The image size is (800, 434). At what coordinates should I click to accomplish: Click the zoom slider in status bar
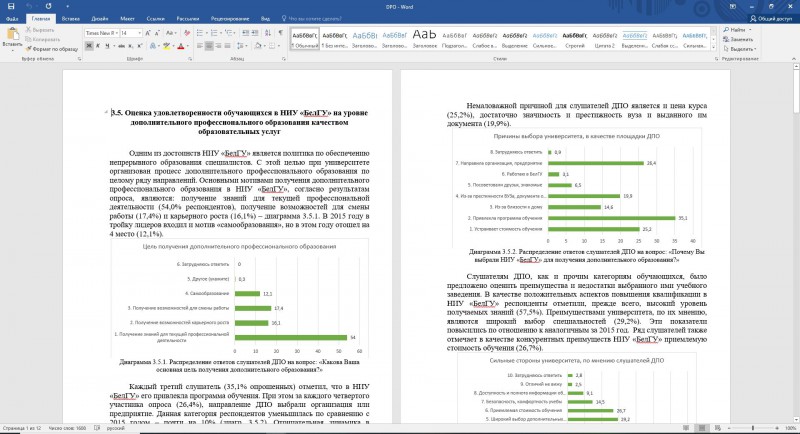pyautogui.click(x=753, y=428)
